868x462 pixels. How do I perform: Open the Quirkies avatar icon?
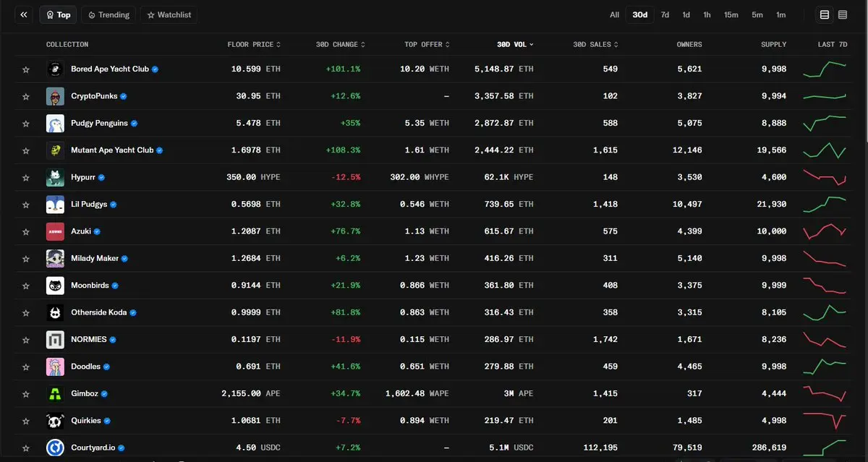click(x=55, y=421)
